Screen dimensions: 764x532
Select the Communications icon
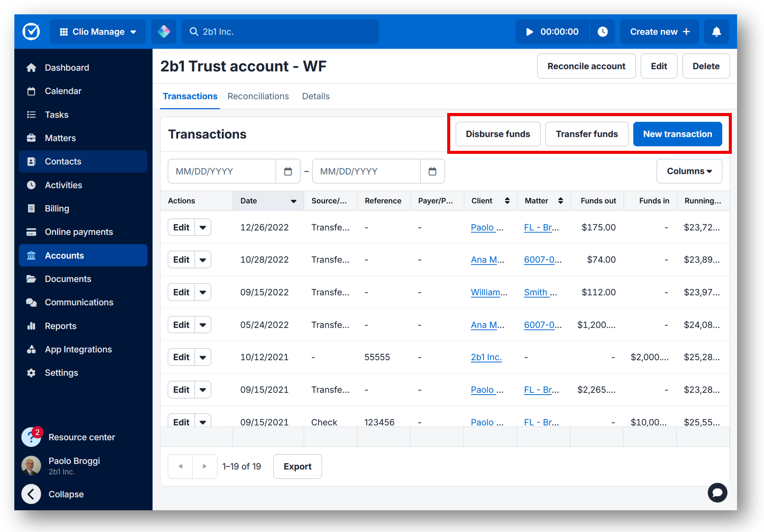[31, 302]
